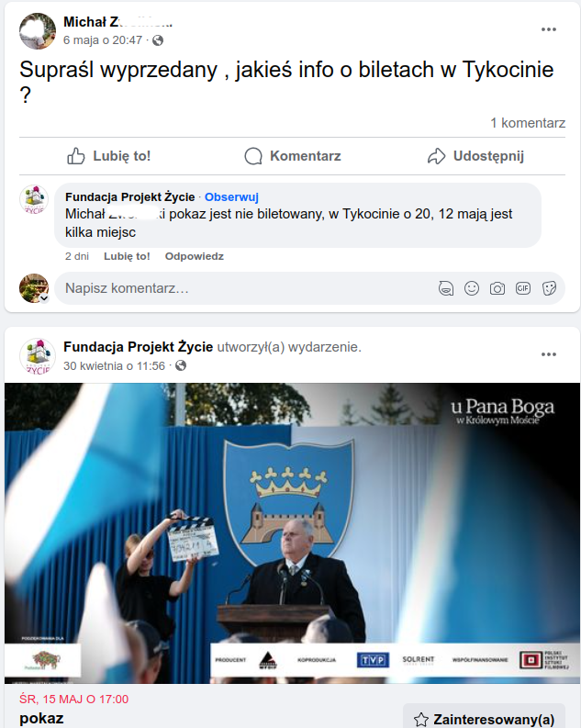Open the "u Pana Boga" event cover image
Image resolution: width=581 pixels, height=728 pixels.
pos(293,533)
